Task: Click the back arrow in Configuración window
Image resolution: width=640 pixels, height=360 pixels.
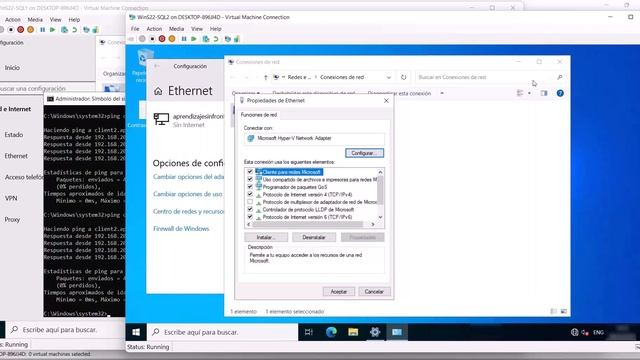Action: coord(157,66)
